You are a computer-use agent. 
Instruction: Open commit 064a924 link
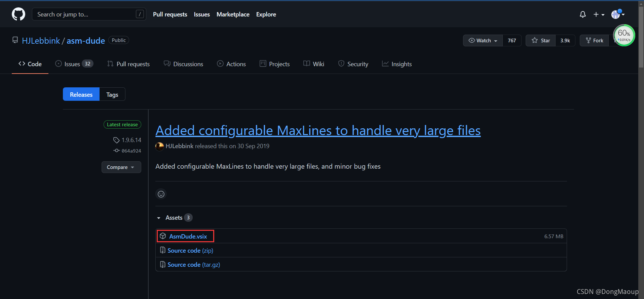pos(131,151)
